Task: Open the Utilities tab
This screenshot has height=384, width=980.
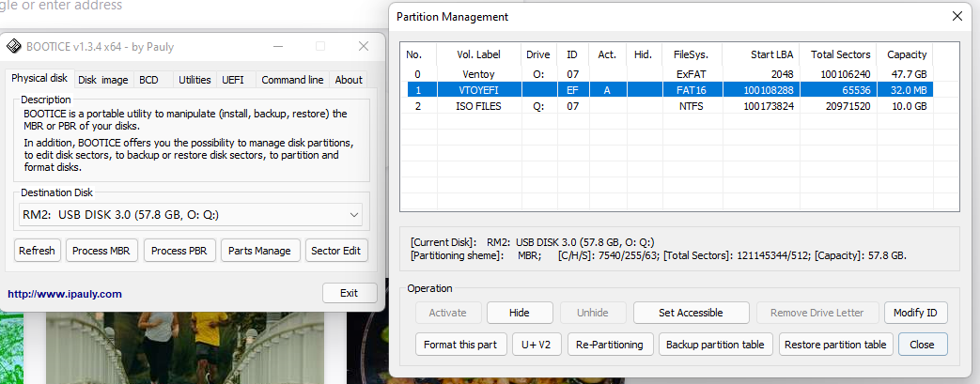Action: [194, 80]
